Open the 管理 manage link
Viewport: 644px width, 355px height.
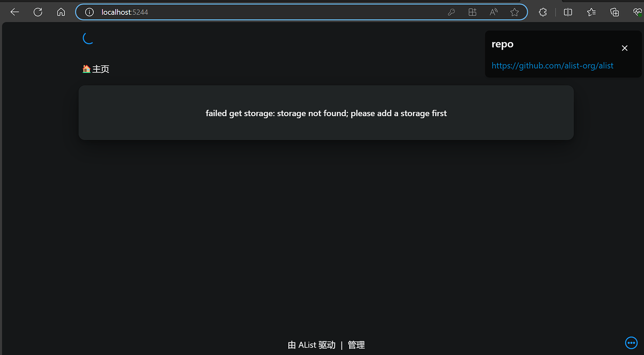point(356,345)
